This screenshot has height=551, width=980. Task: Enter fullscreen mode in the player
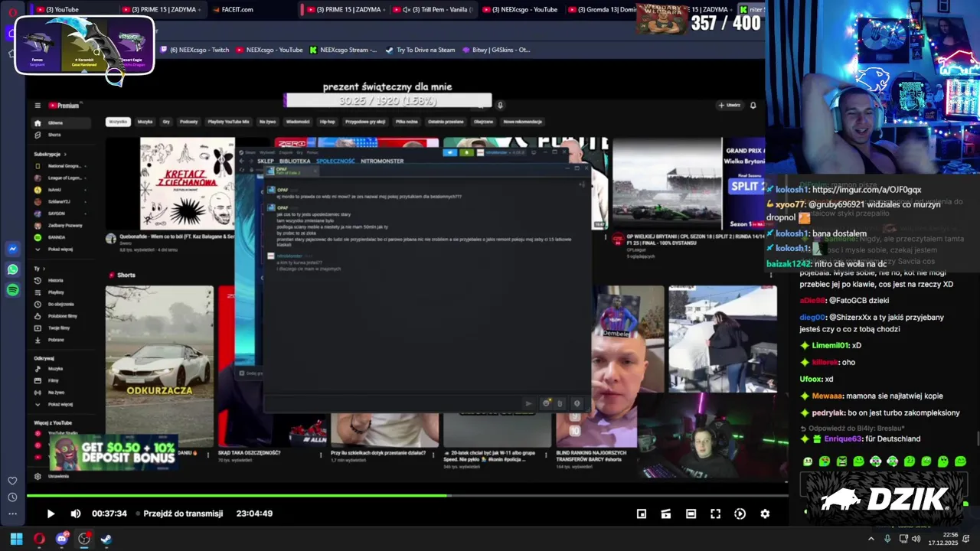pyautogui.click(x=715, y=514)
